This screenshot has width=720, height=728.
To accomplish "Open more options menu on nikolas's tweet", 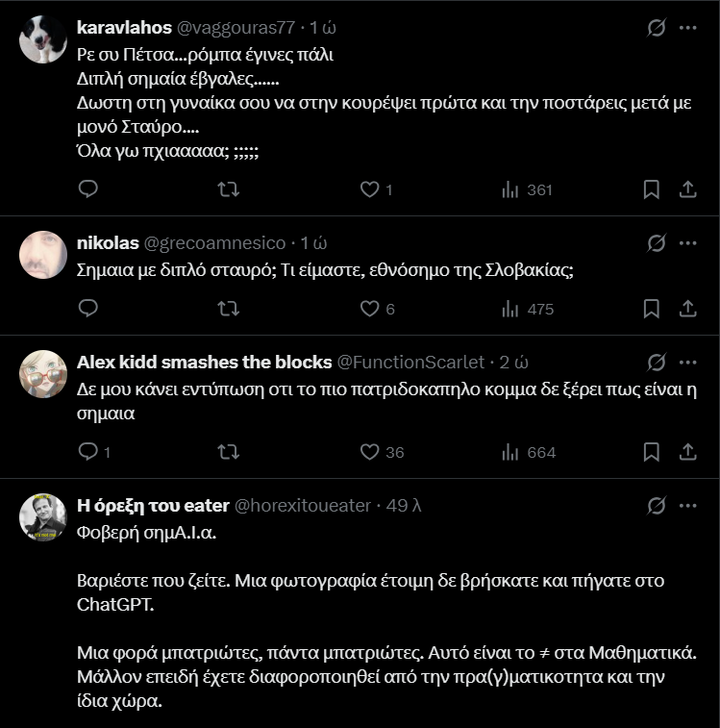I will pyautogui.click(x=687, y=243).
